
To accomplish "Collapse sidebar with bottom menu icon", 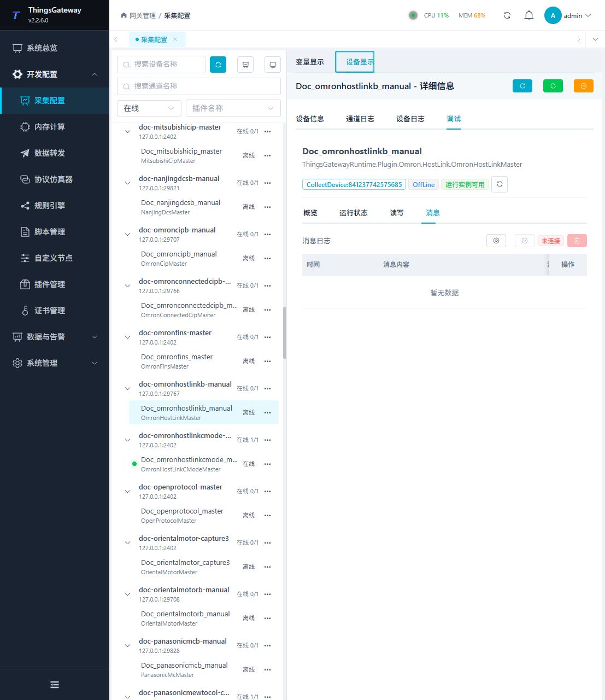I will tap(55, 685).
